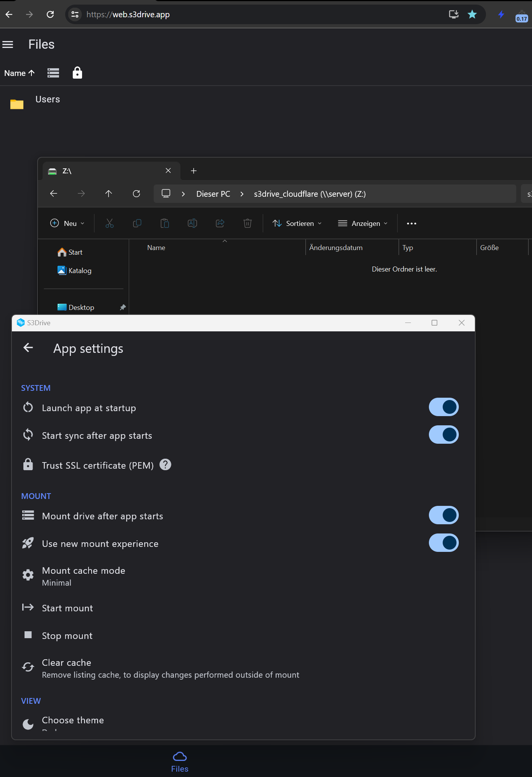
Task: Open the Sortieren dropdown
Action: pos(297,224)
